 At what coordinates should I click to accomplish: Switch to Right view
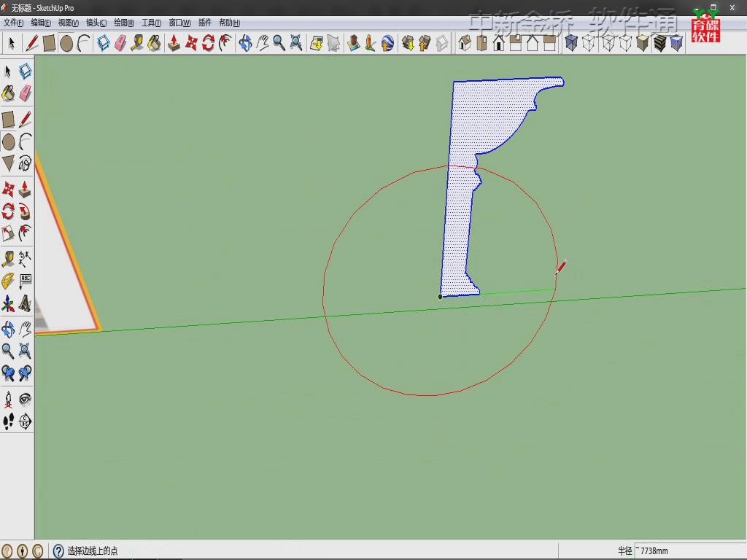[516, 43]
